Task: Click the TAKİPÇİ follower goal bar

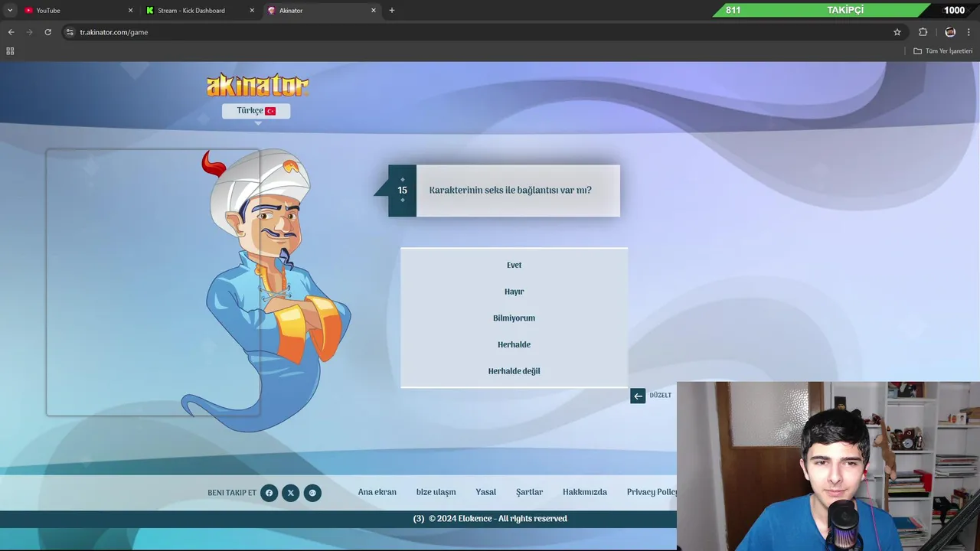Action: [845, 10]
